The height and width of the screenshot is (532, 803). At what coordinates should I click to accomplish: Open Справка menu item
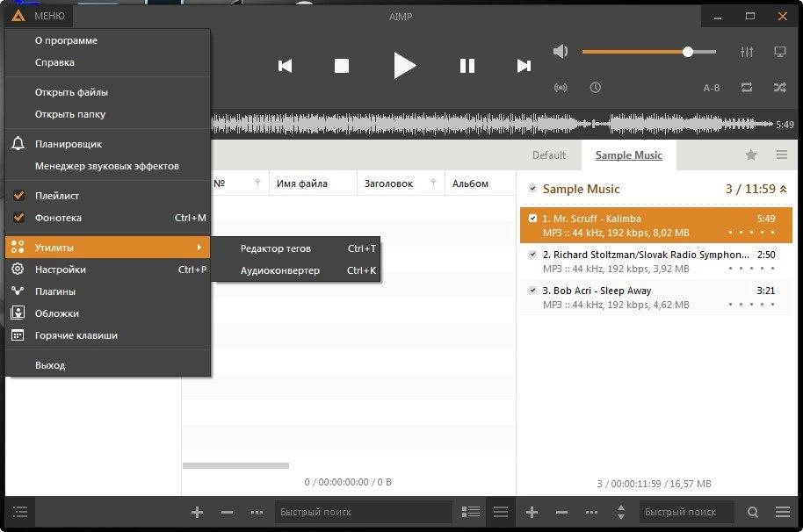[x=107, y=62]
